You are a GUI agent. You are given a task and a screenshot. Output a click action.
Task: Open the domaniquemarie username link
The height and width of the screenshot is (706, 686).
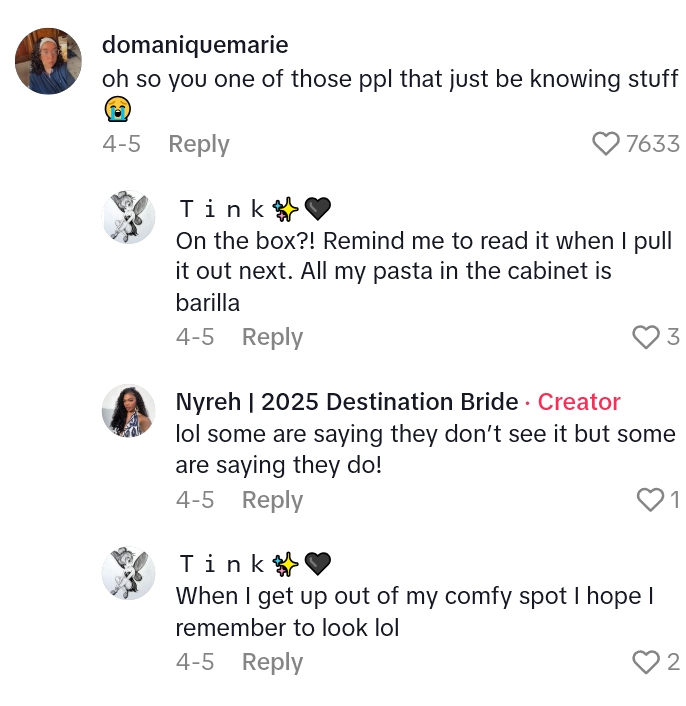click(195, 45)
